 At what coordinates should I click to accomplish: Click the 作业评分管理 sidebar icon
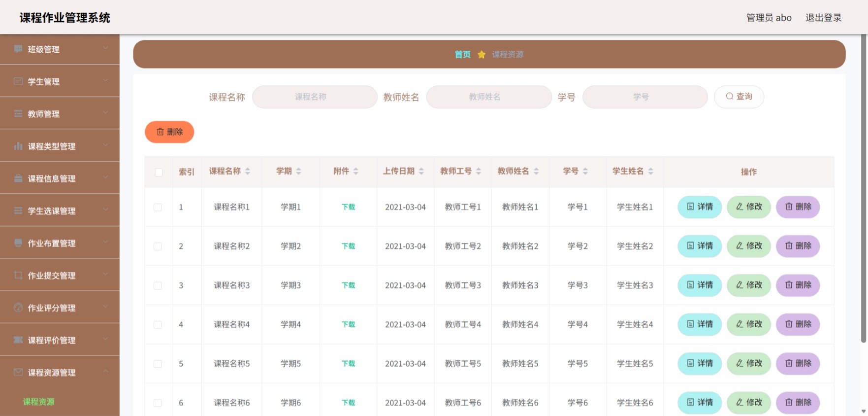pos(18,308)
